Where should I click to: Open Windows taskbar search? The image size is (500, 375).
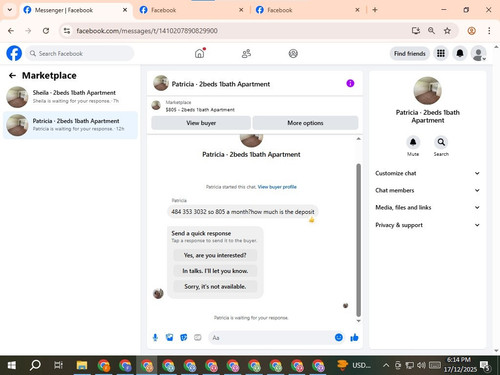[x=35, y=365]
